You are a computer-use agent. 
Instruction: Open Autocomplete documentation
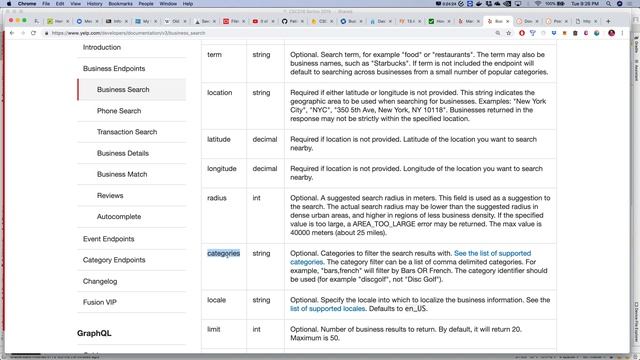(119, 217)
